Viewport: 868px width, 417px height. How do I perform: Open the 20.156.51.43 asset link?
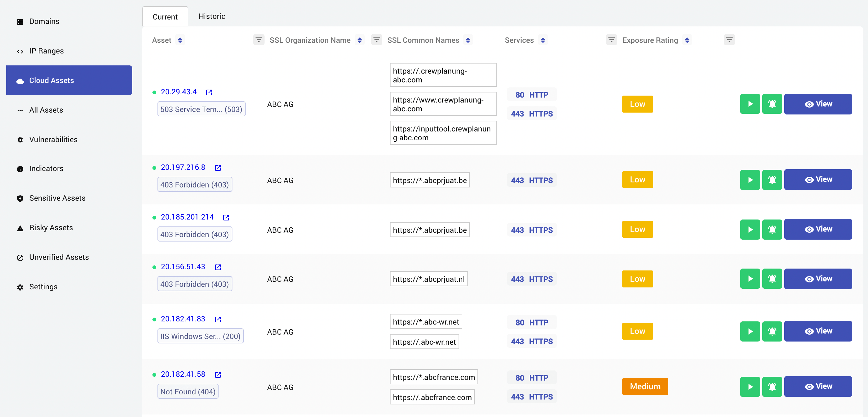point(183,267)
